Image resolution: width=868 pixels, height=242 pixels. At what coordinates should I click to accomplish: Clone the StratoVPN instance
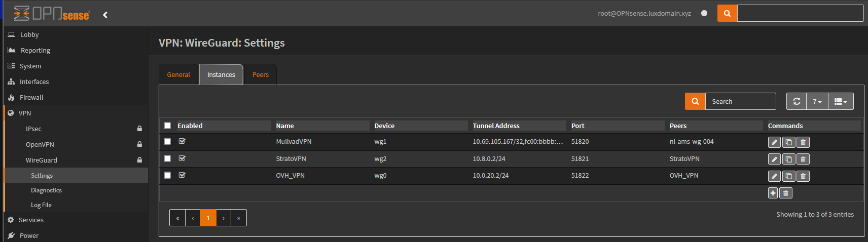tap(788, 159)
